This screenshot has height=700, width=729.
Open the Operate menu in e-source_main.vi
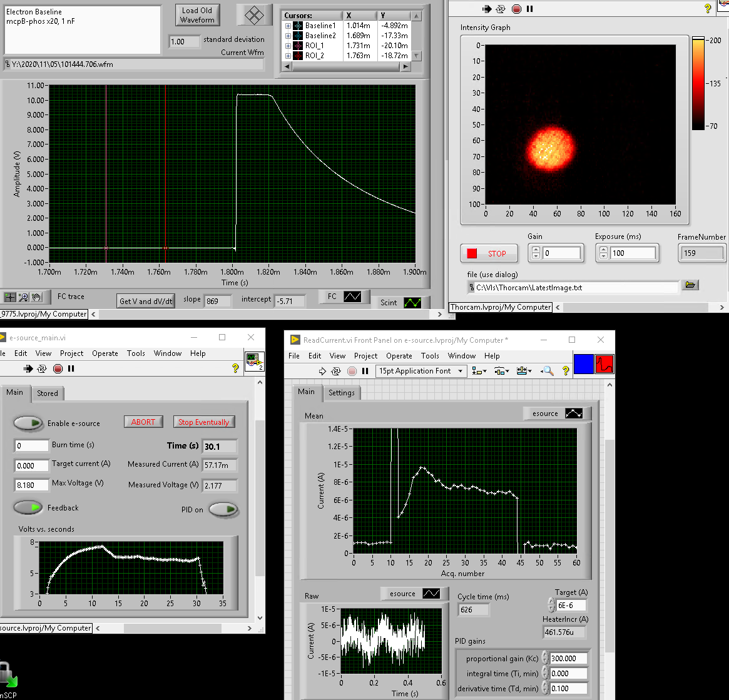point(105,353)
